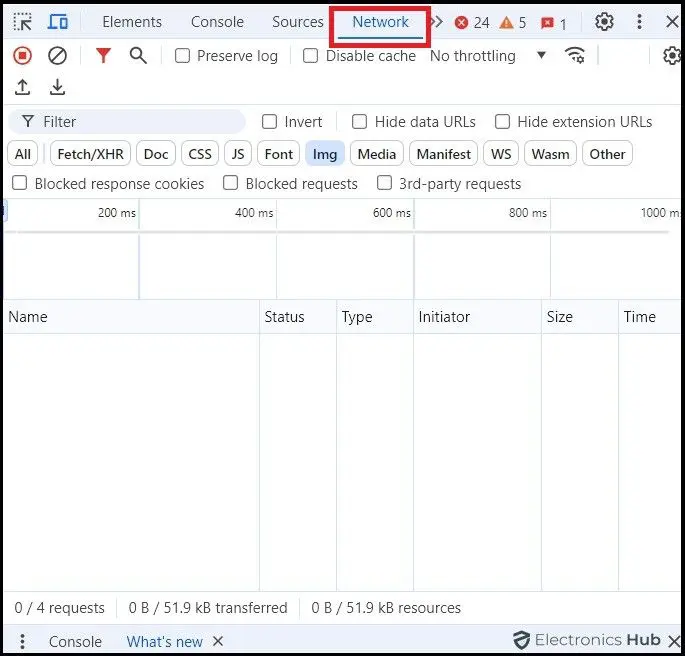The height and width of the screenshot is (656, 685).
Task: Filter by CSS requests
Action: click(200, 154)
